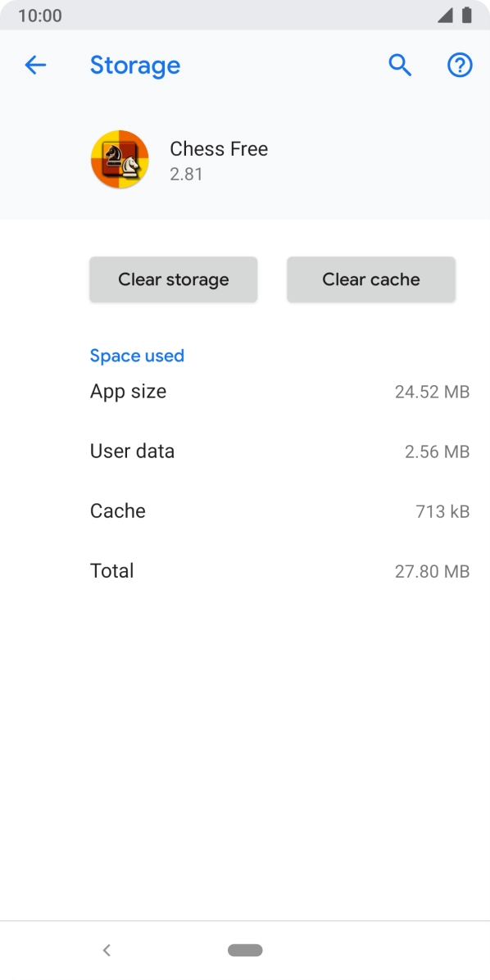The image size is (490, 980).
Task: Click the back arrow next to Storage
Action: [x=36, y=65]
